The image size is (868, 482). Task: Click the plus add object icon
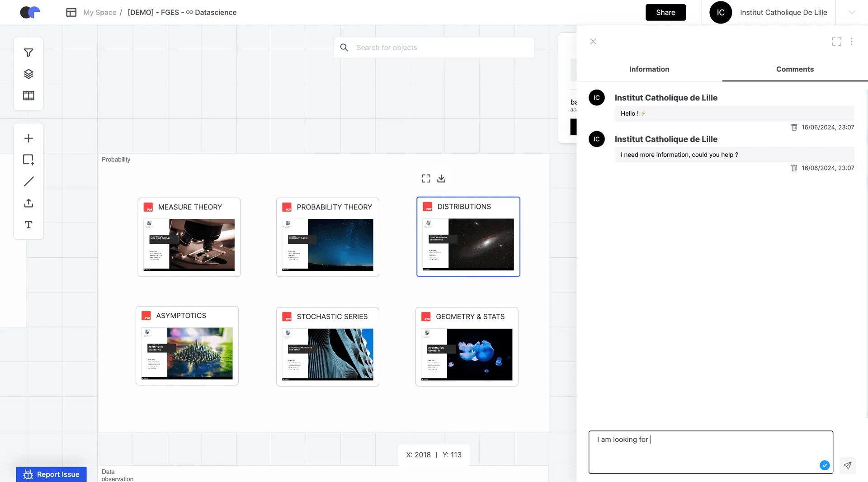point(28,138)
